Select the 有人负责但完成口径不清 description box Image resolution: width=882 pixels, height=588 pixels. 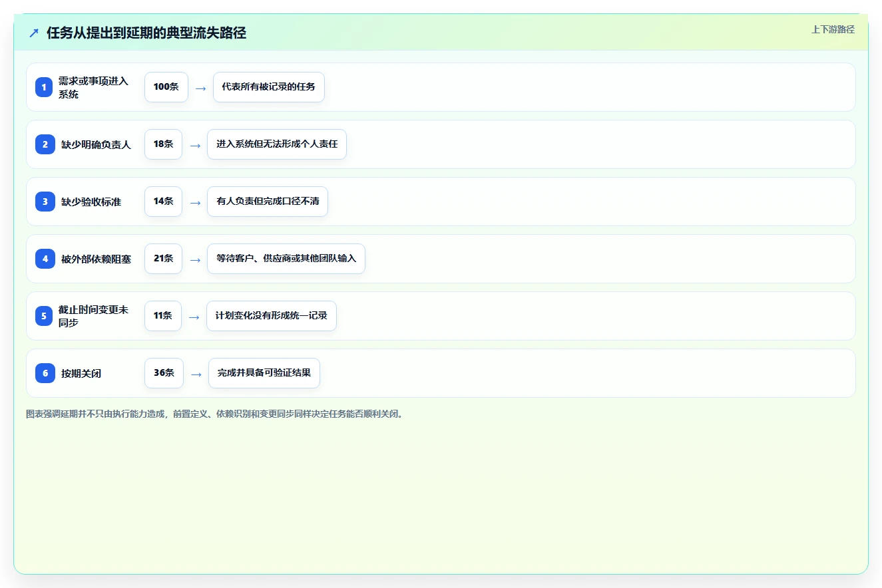[x=268, y=202]
